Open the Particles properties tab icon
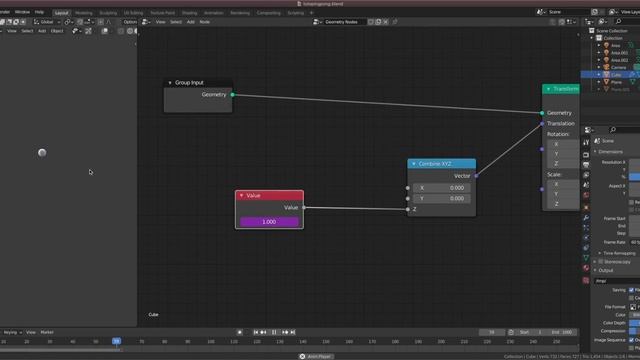Screen dimensions: 640x360 click(x=586, y=227)
